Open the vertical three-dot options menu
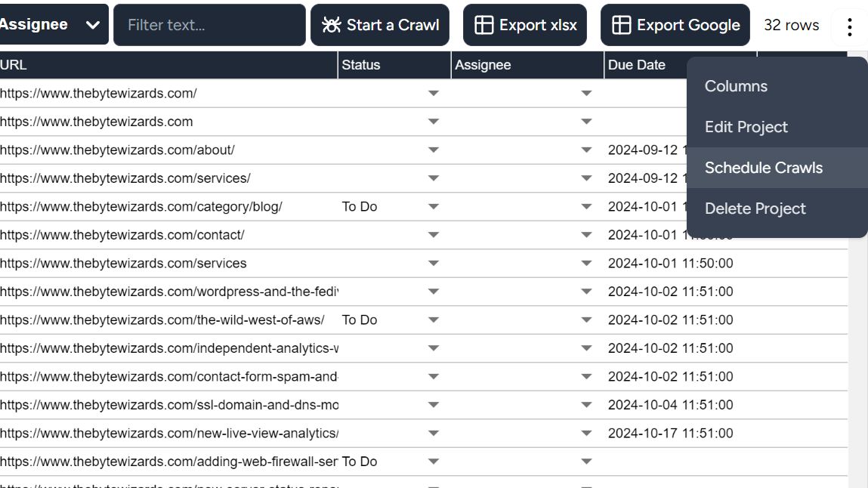This screenshot has width=868, height=488. click(849, 26)
